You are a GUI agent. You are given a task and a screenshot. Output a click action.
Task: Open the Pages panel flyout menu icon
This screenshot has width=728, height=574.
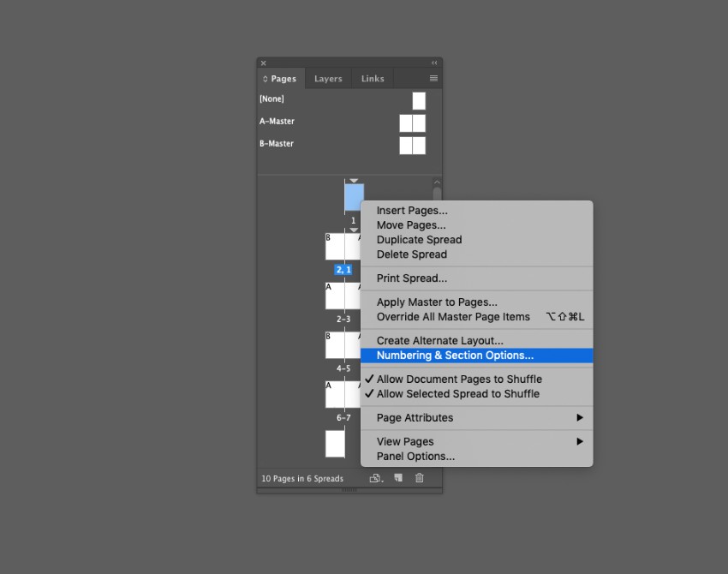click(433, 78)
